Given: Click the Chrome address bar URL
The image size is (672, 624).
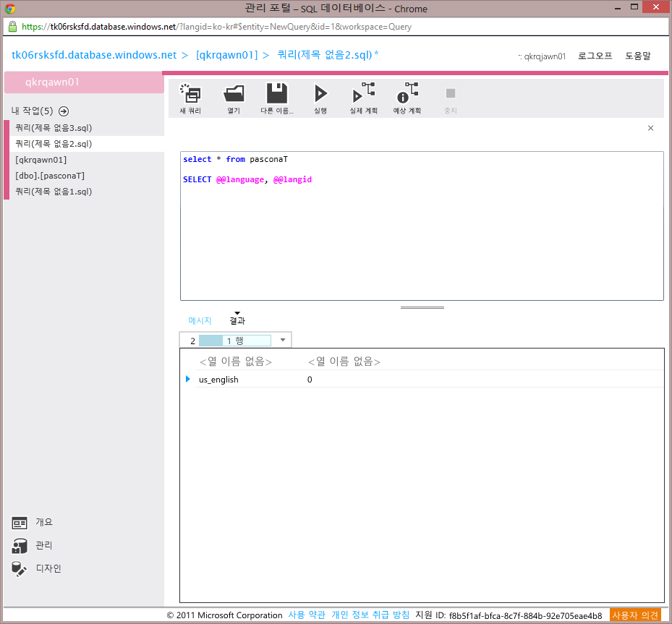Looking at the screenshot, I should tap(216, 27).
